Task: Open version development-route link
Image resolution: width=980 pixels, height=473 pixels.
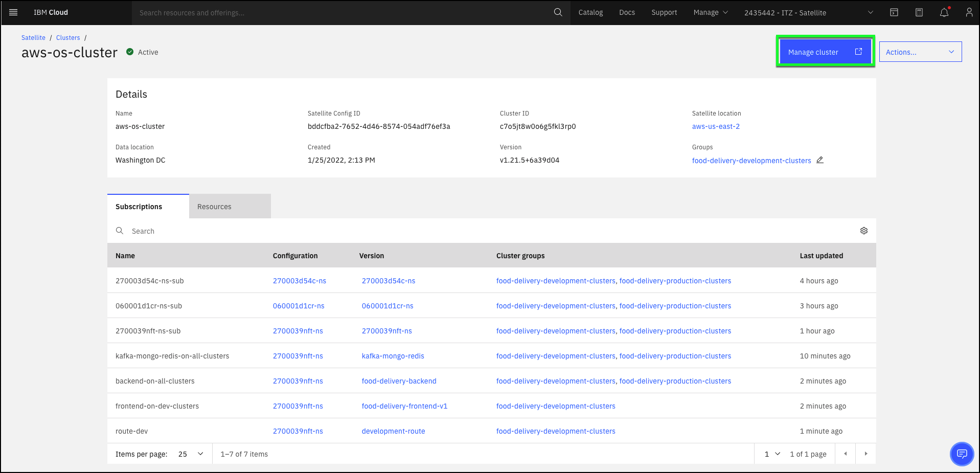Action: click(x=394, y=431)
